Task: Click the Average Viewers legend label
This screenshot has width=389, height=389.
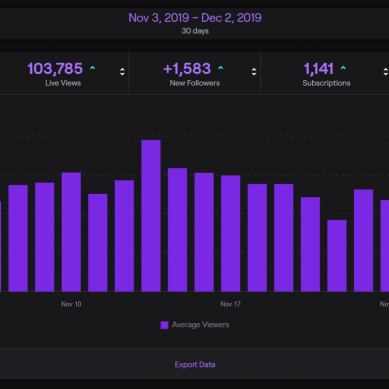Action: (200, 325)
